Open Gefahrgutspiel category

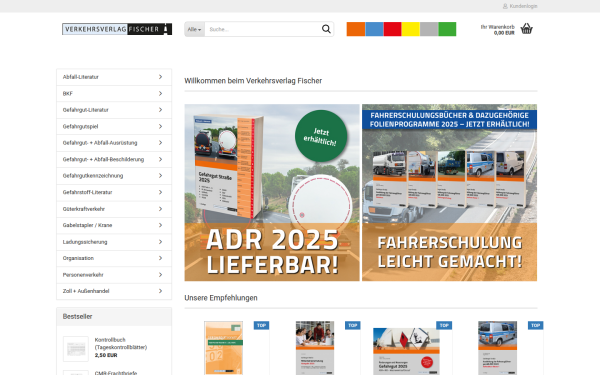coord(114,126)
